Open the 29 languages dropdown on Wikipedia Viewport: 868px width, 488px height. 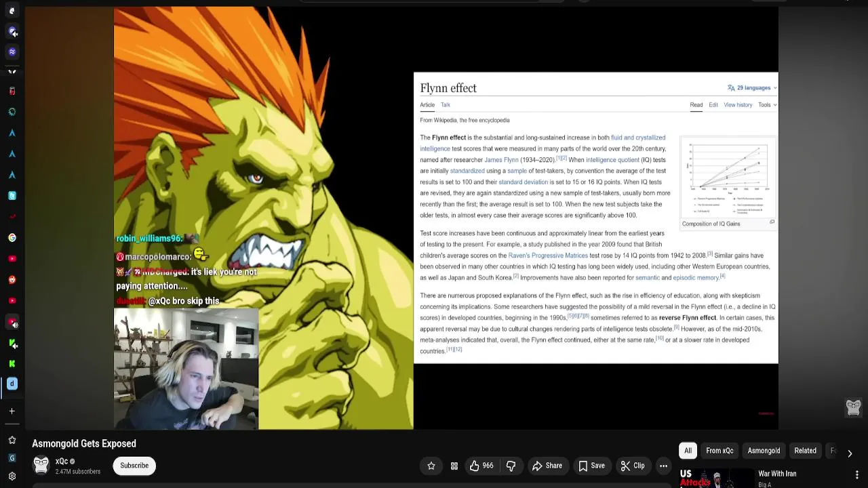752,87
